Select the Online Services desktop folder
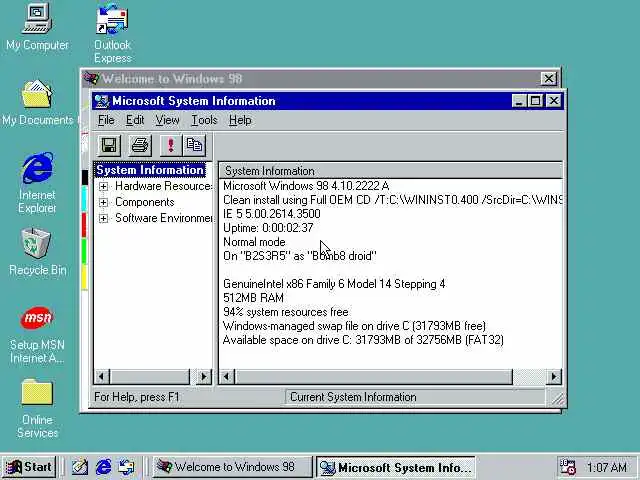 pos(37,409)
